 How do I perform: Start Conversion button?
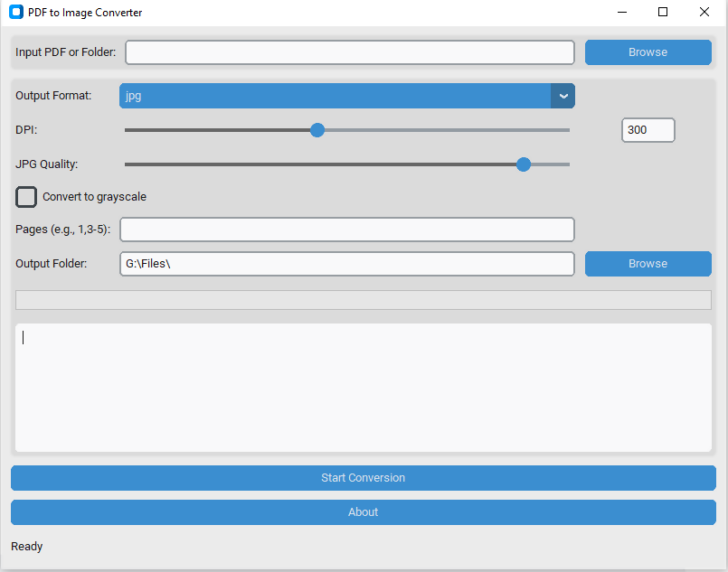(364, 478)
